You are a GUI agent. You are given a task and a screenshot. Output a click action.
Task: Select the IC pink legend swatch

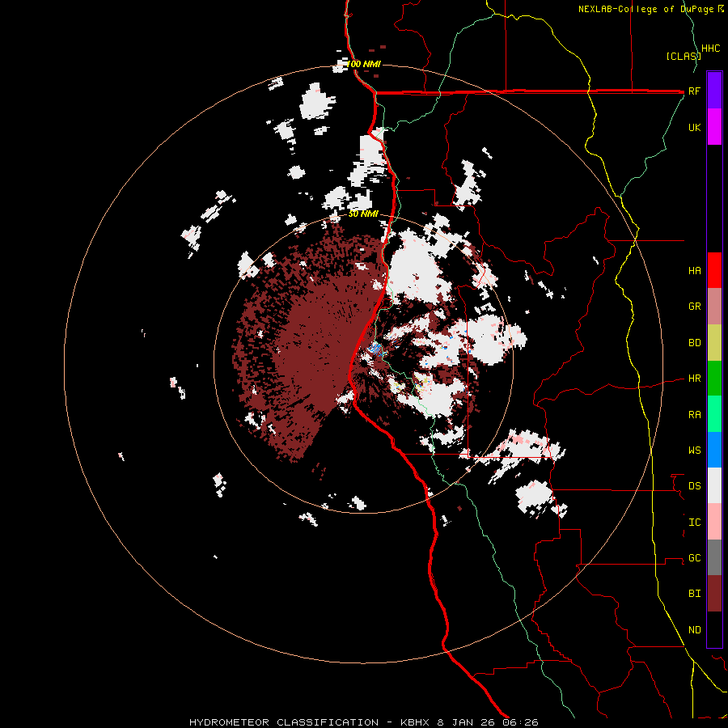click(714, 522)
